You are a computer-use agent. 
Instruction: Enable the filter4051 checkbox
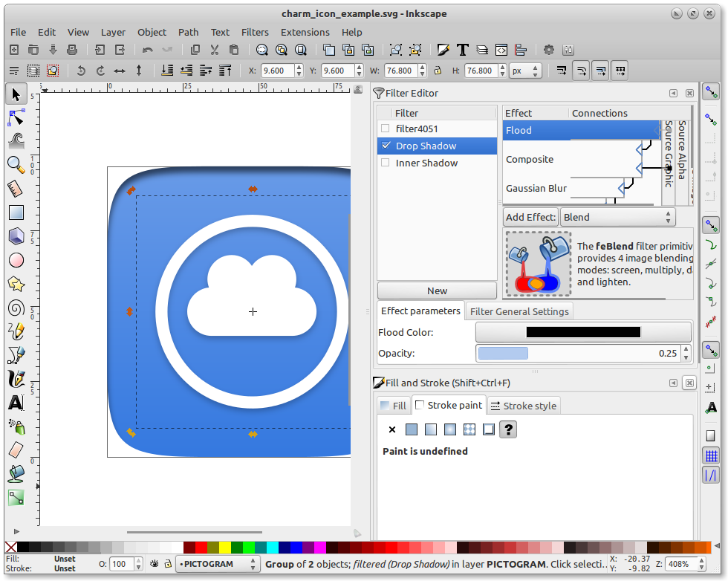385,129
